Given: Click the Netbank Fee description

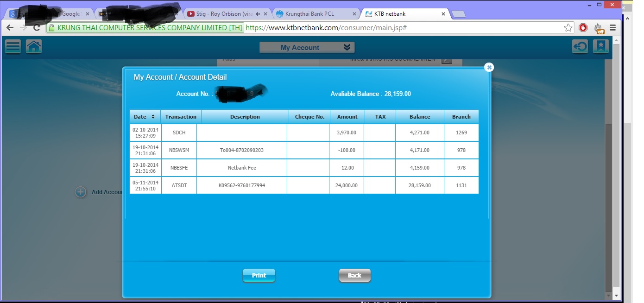Looking at the screenshot, I should (x=242, y=168).
